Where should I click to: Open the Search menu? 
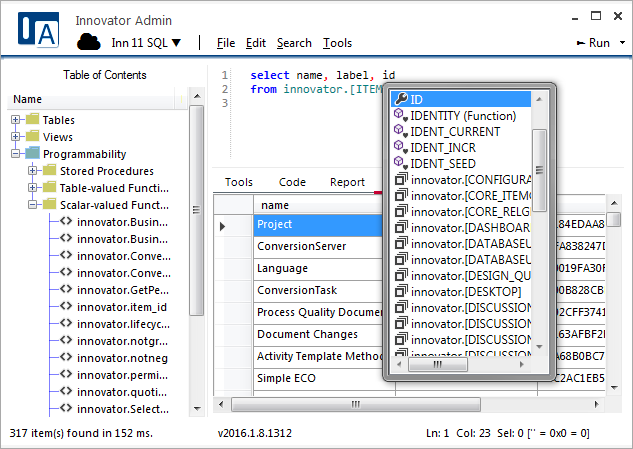pyautogui.click(x=294, y=43)
